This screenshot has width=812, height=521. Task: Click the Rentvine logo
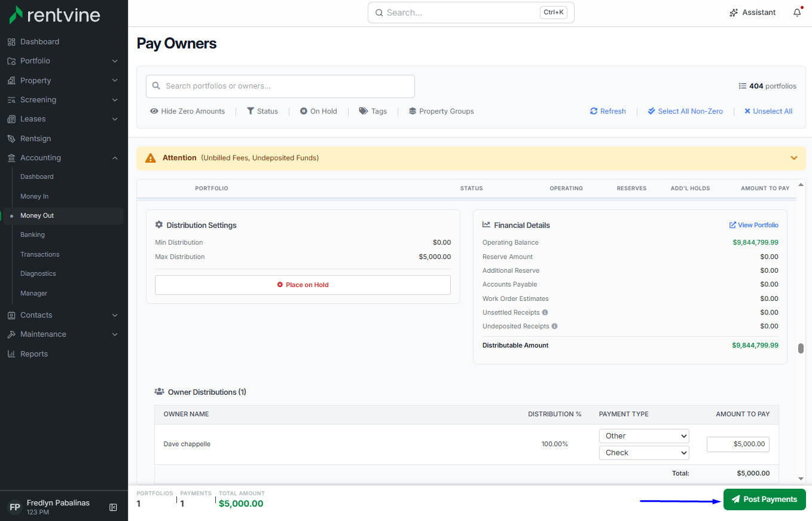point(55,15)
